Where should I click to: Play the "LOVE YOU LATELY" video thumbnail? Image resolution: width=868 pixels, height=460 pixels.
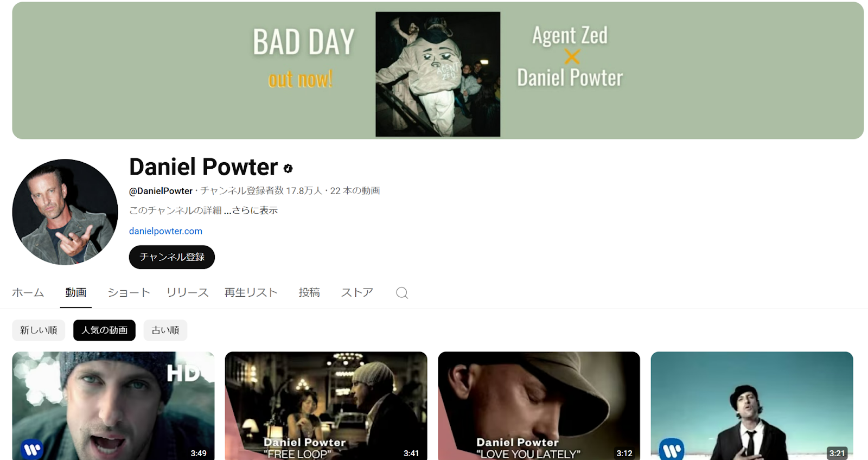tap(539, 406)
